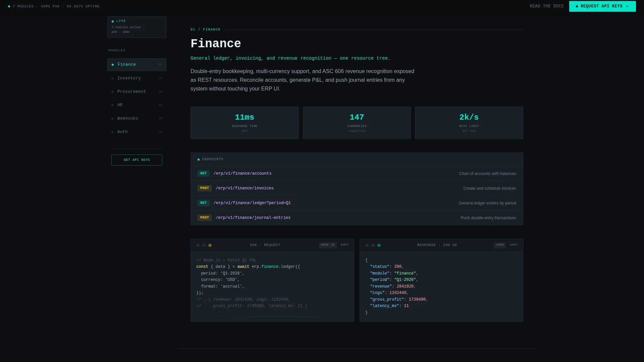The width and height of the screenshot is (644, 362).
Task: Go to the Webhooks module
Action: [137, 118]
